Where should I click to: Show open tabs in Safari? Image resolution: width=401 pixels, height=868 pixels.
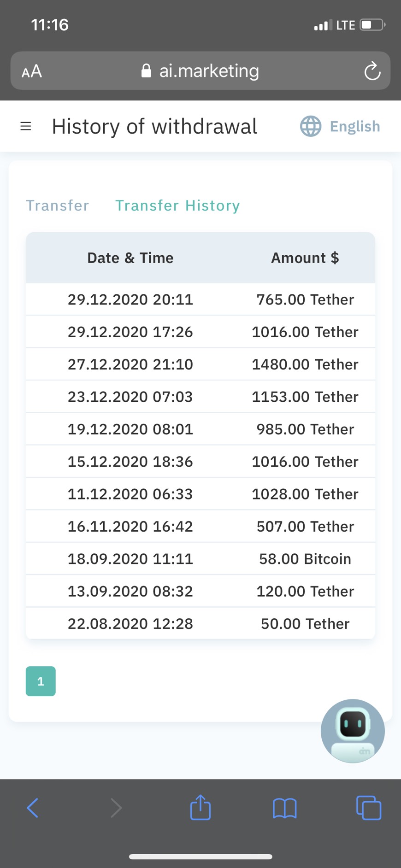tap(368, 808)
